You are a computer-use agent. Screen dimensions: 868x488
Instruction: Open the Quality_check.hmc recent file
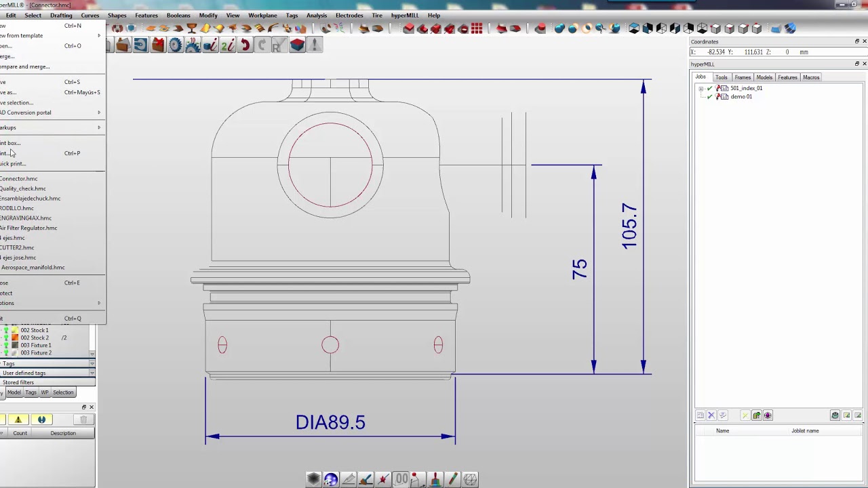tap(23, 188)
